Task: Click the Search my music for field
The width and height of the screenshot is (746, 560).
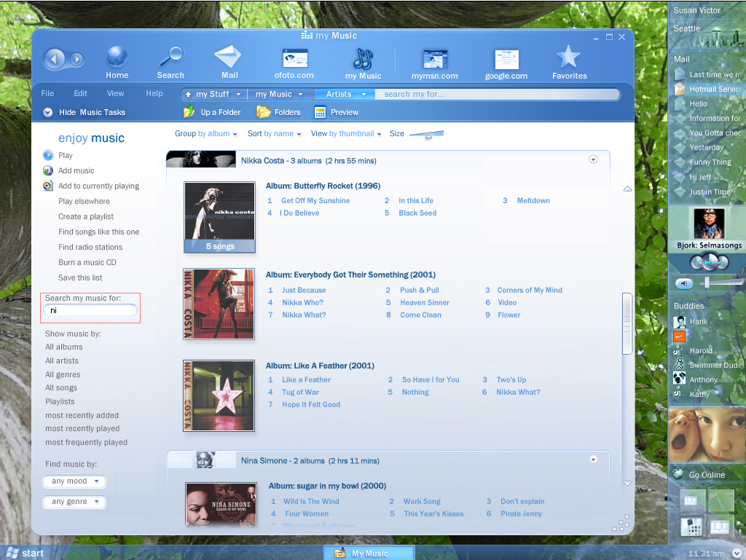Action: (90, 310)
